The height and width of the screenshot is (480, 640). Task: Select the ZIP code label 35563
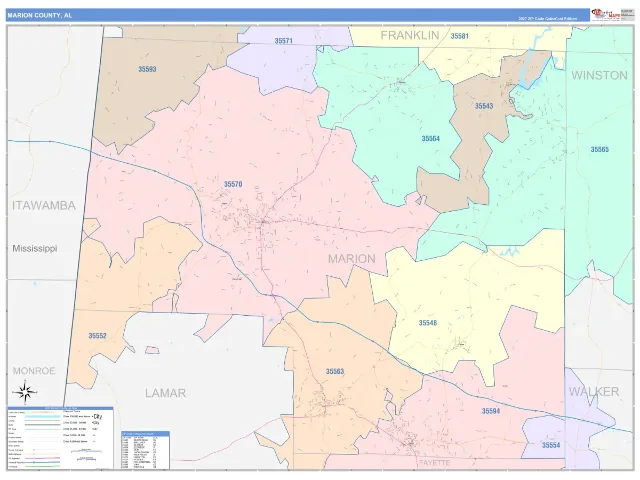point(335,371)
